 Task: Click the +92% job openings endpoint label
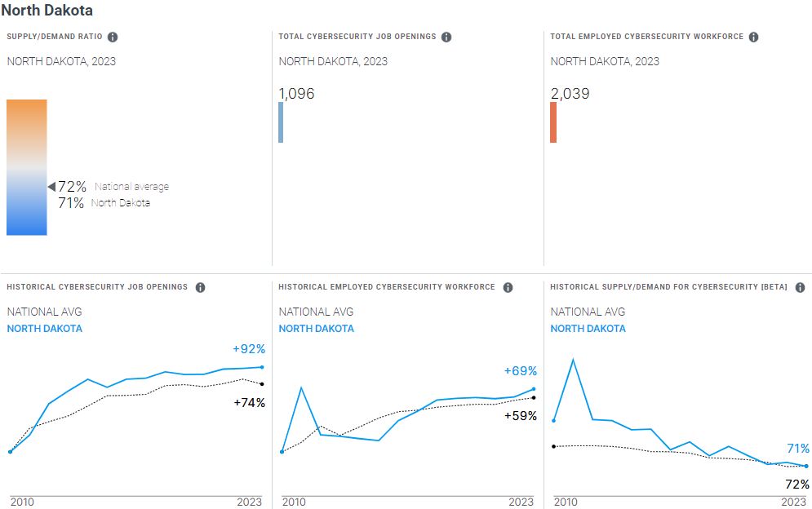(x=249, y=349)
